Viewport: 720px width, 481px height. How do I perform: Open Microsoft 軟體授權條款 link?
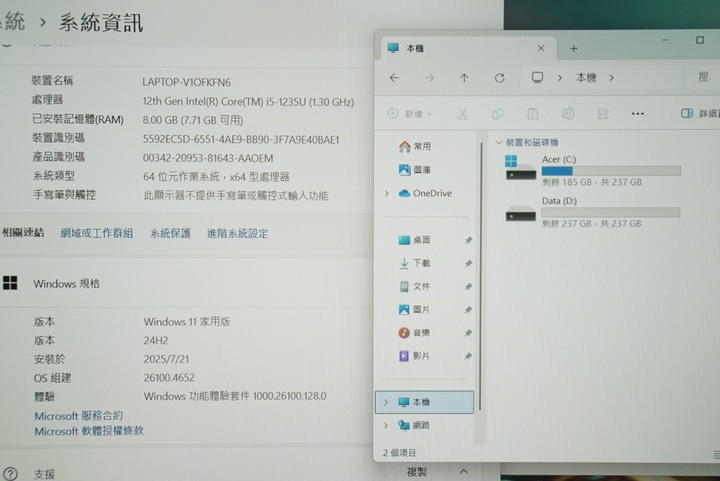(x=89, y=431)
